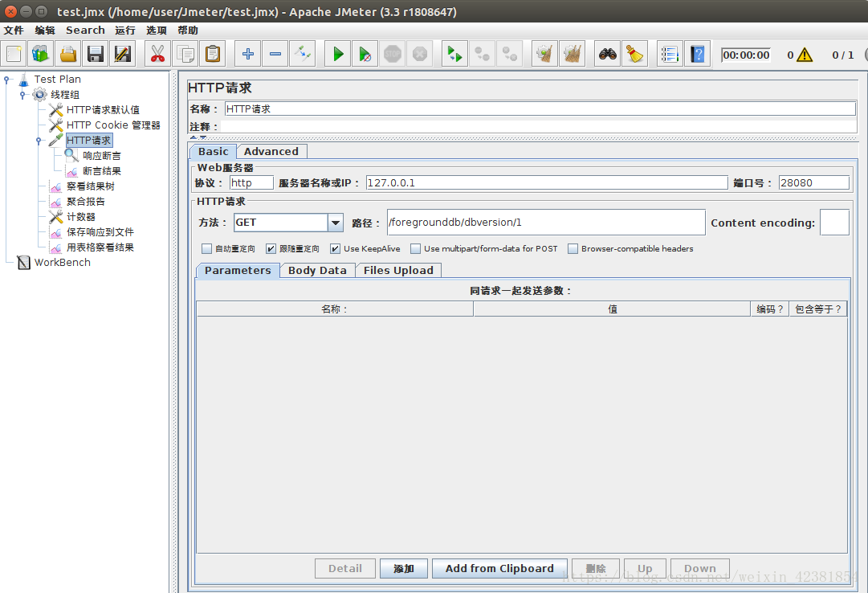Open the 帮助 menu
868x593 pixels.
[x=188, y=30]
